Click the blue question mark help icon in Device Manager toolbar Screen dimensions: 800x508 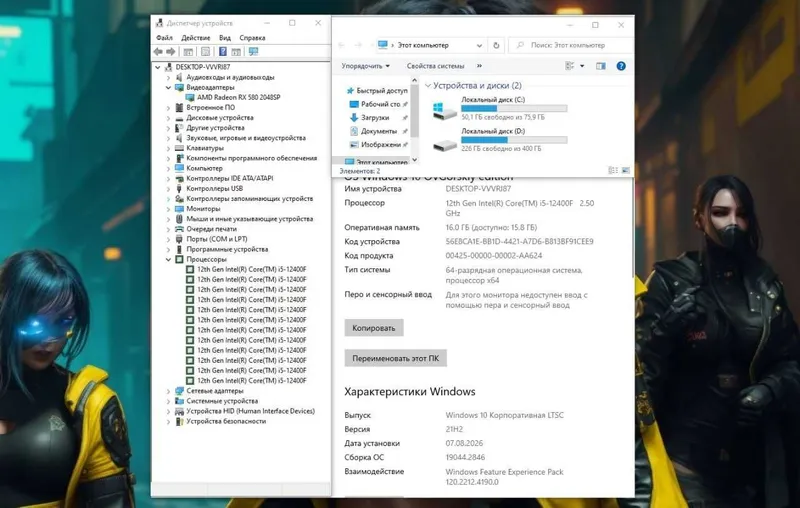click(223, 52)
